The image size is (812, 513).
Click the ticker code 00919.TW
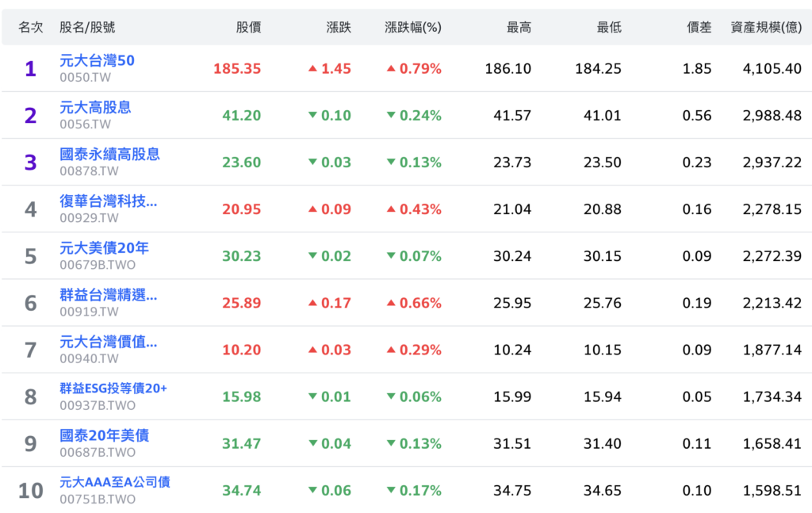pos(89,312)
